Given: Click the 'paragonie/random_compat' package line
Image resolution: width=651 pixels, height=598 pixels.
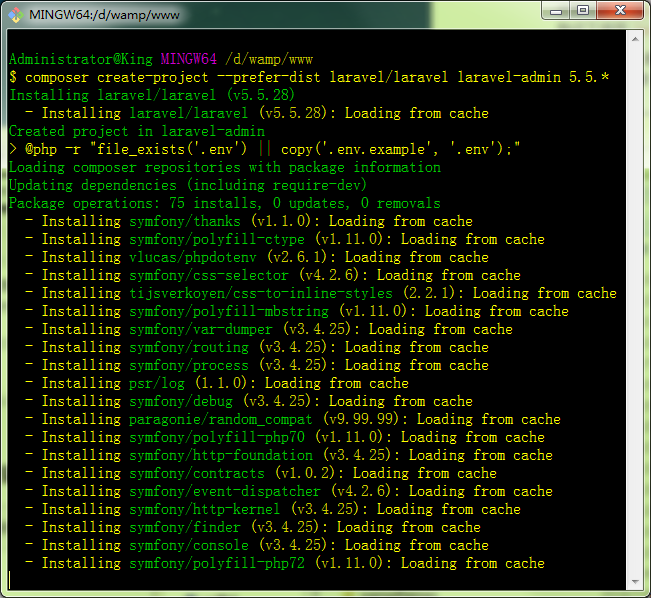Looking at the screenshot, I should click(293, 419).
